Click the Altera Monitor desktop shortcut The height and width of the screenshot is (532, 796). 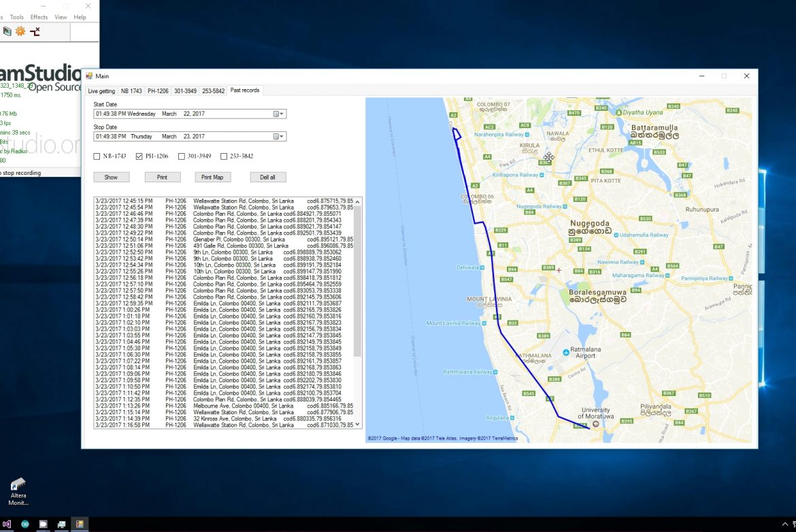coord(18,491)
